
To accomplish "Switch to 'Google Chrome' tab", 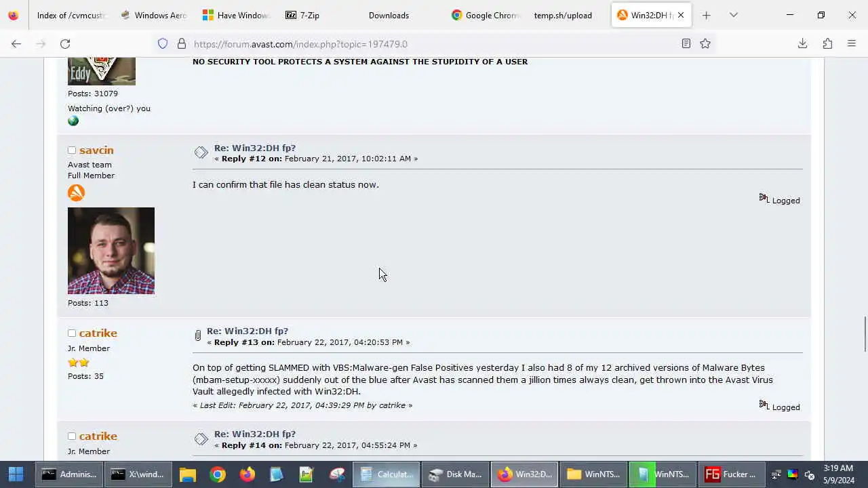I will click(x=485, y=15).
